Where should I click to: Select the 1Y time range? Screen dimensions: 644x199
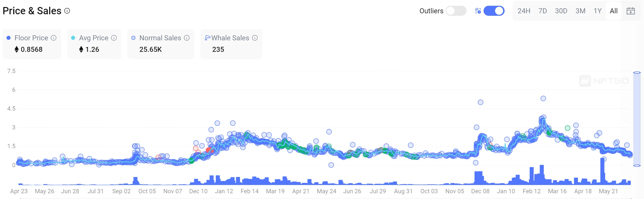[597, 11]
